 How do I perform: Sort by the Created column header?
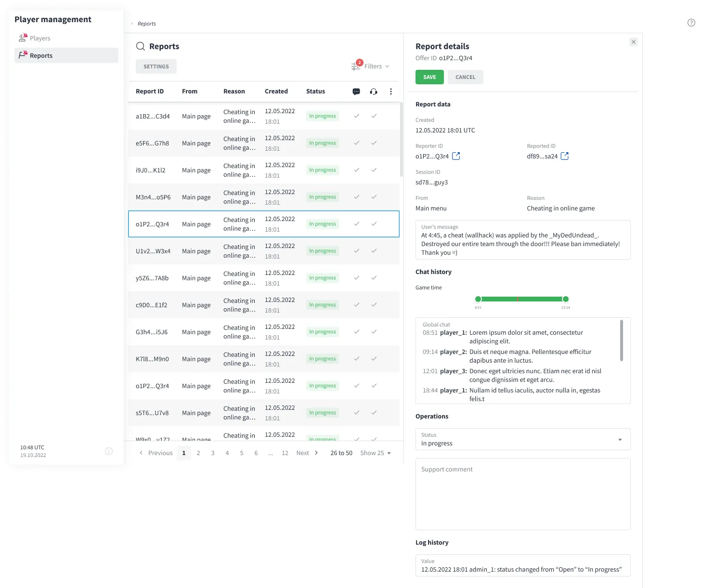pyautogui.click(x=276, y=91)
